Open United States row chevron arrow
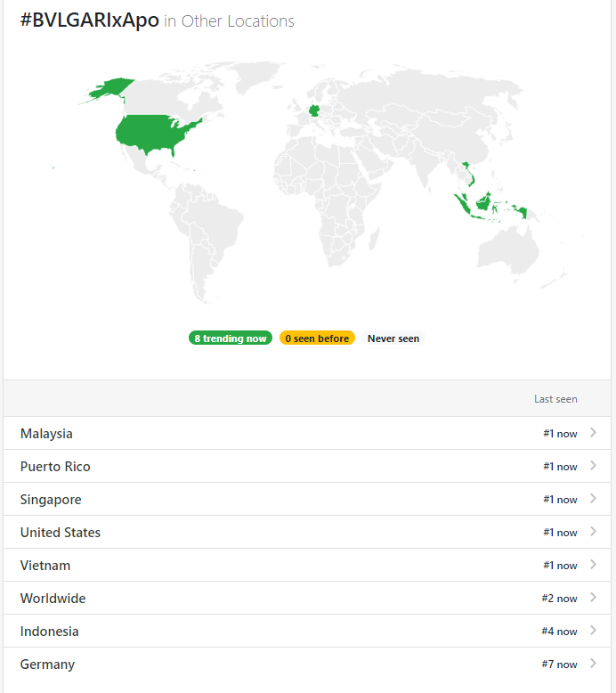This screenshot has width=616, height=693. pyautogui.click(x=593, y=532)
